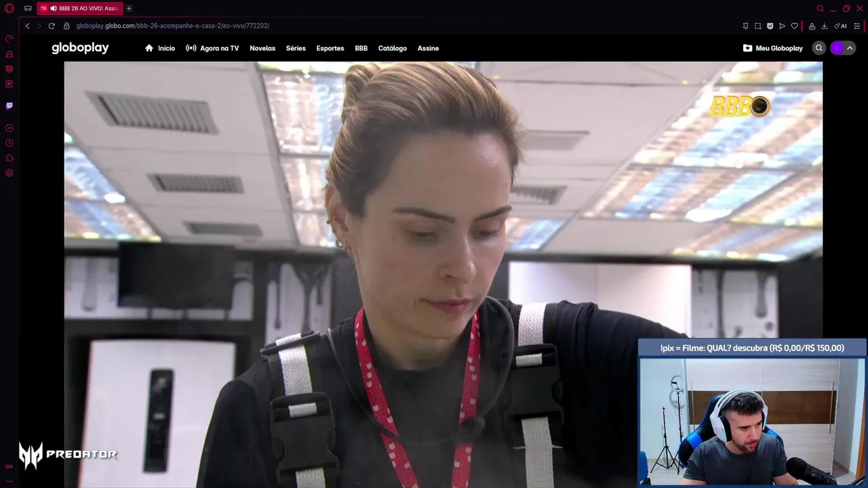Open History clock icon in sidebar

(9, 143)
